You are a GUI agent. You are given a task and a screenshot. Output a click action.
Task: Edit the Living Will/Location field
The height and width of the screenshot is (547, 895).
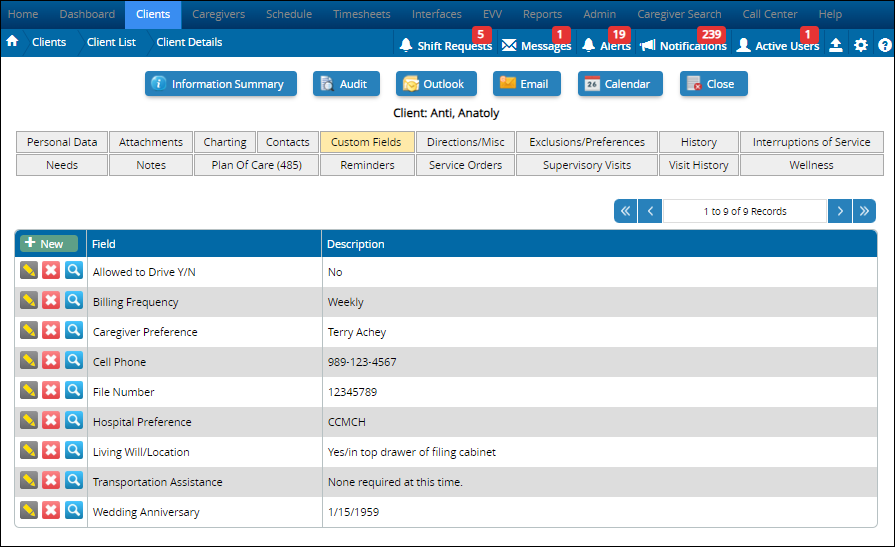(29, 450)
